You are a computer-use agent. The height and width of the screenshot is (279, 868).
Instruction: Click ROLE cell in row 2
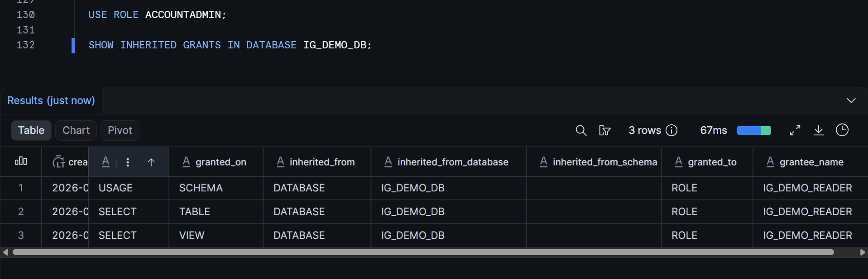click(707, 212)
